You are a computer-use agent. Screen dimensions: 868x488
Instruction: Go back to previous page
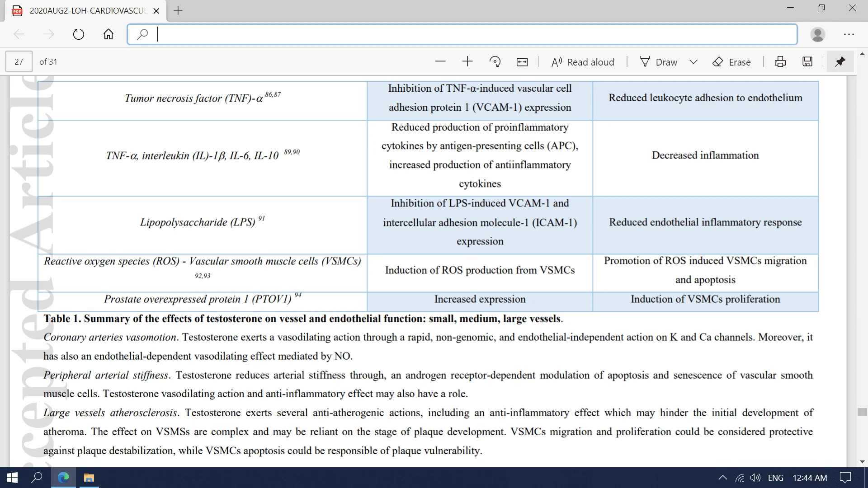click(x=19, y=34)
